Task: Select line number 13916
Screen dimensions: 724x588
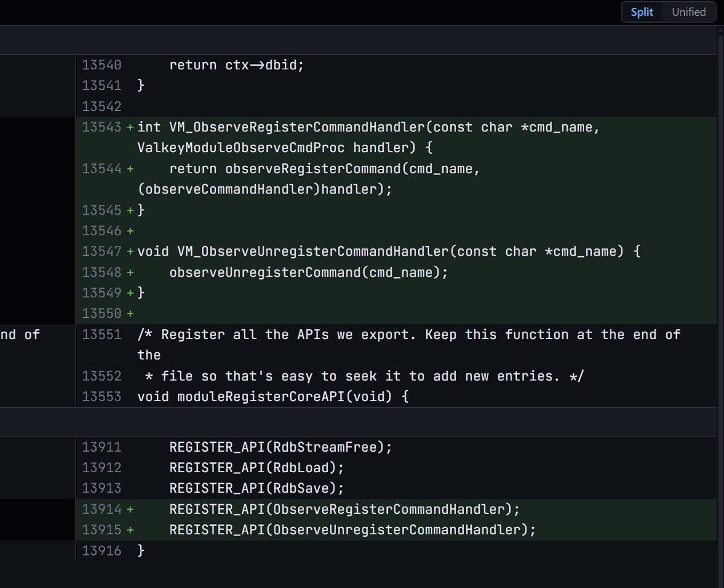Action: click(x=101, y=551)
